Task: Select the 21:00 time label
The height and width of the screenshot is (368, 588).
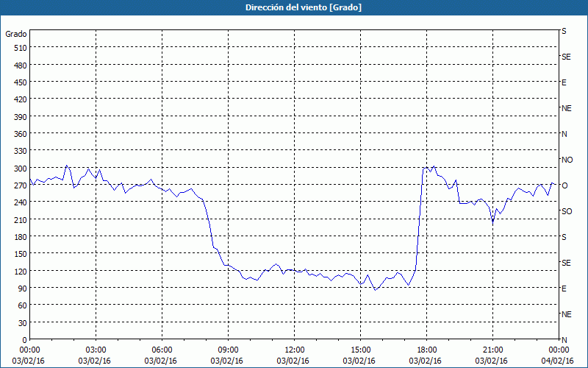Action: tap(492, 350)
